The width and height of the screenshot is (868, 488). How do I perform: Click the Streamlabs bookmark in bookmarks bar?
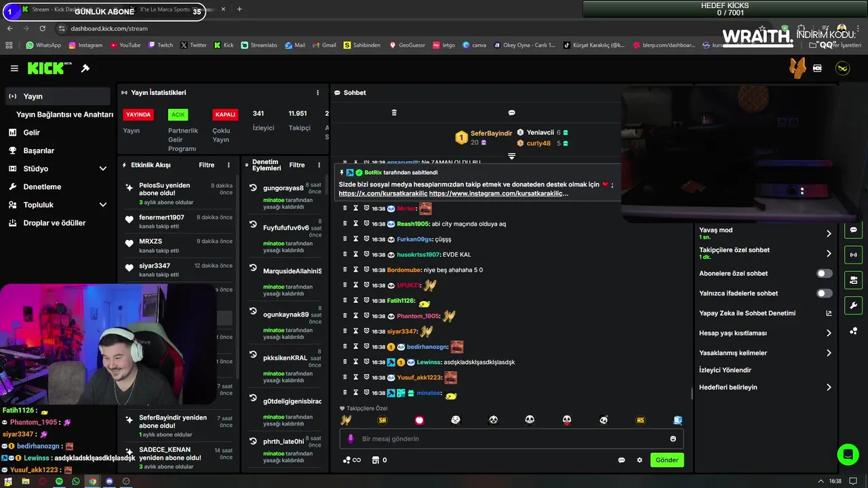259,45
